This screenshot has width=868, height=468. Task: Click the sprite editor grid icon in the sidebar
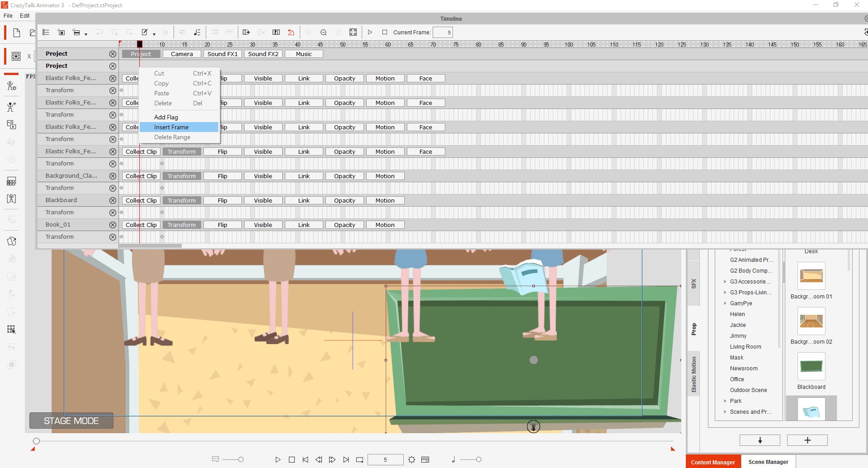[12, 181]
